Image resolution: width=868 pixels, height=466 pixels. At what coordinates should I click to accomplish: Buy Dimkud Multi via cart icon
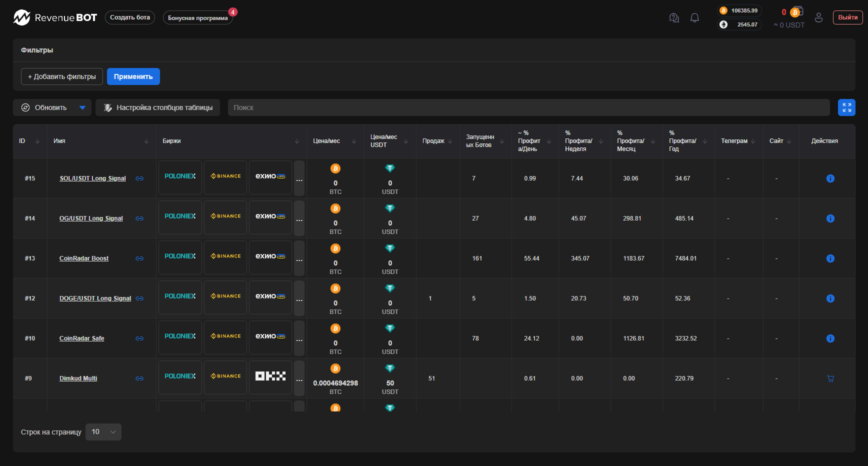pyautogui.click(x=830, y=378)
